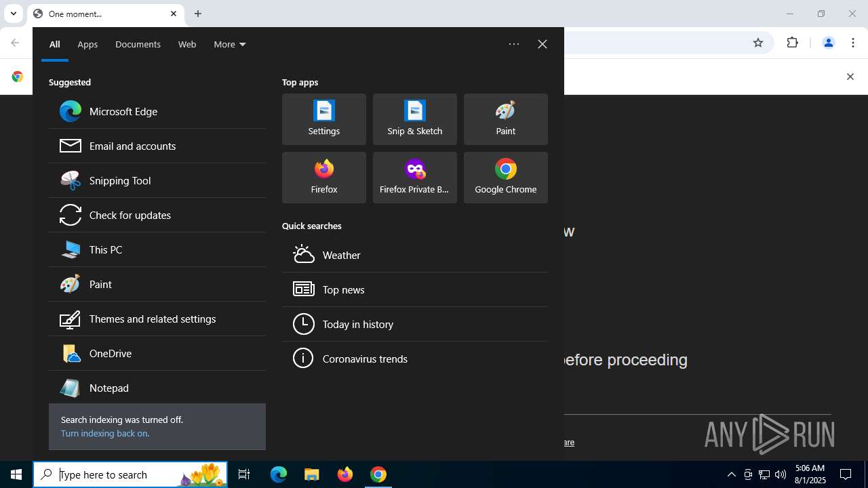Open notification action center
The width and height of the screenshot is (868, 488).
pos(846,474)
